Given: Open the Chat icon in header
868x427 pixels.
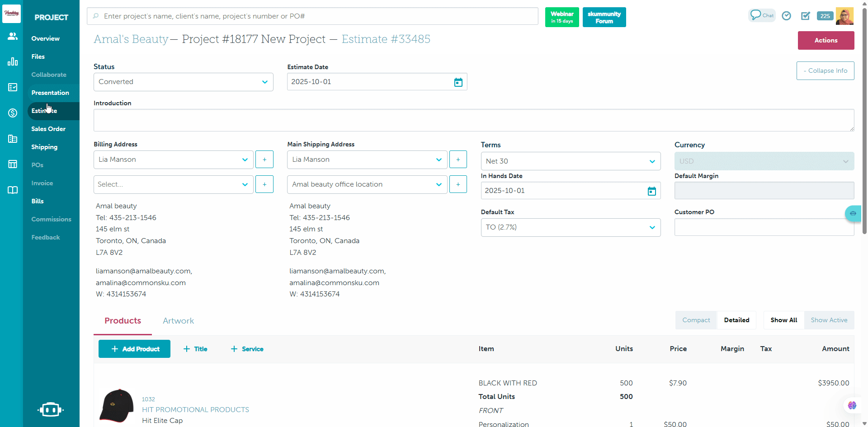Looking at the screenshot, I should point(762,15).
